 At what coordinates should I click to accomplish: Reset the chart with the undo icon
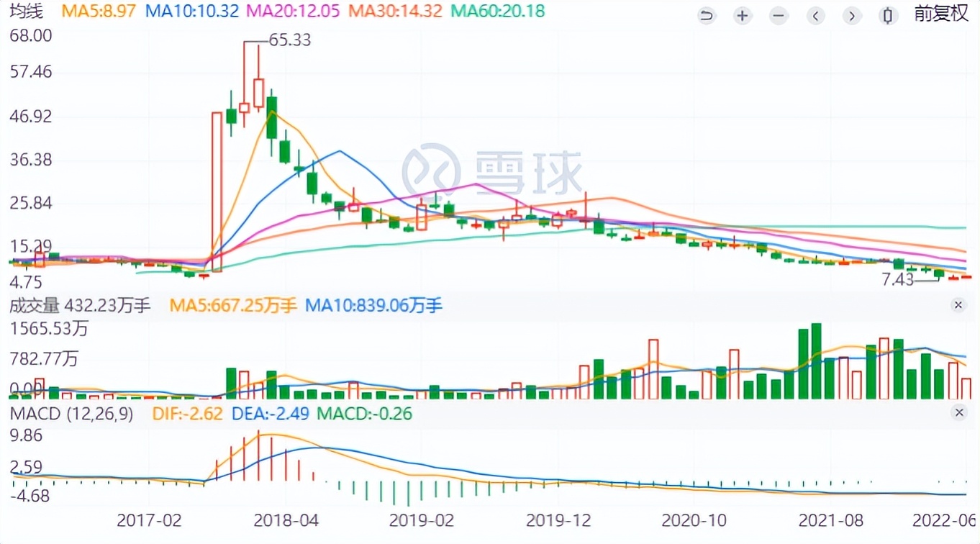706,15
